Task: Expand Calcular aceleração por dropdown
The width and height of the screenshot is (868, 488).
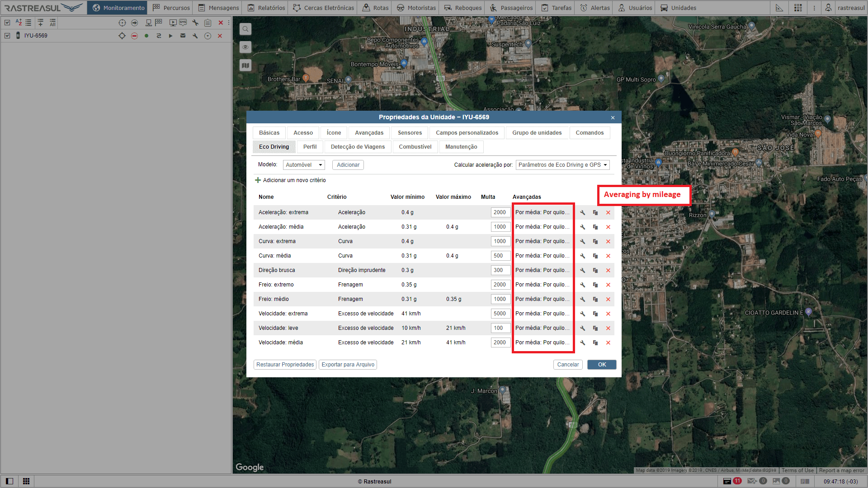Action: (562, 165)
